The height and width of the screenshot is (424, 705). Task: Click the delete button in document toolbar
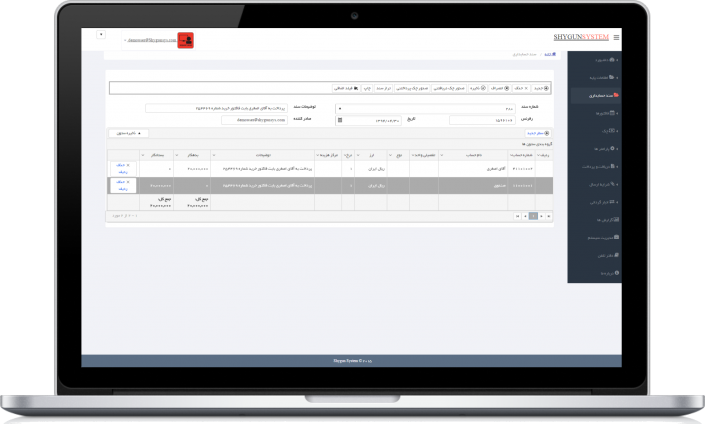point(518,88)
